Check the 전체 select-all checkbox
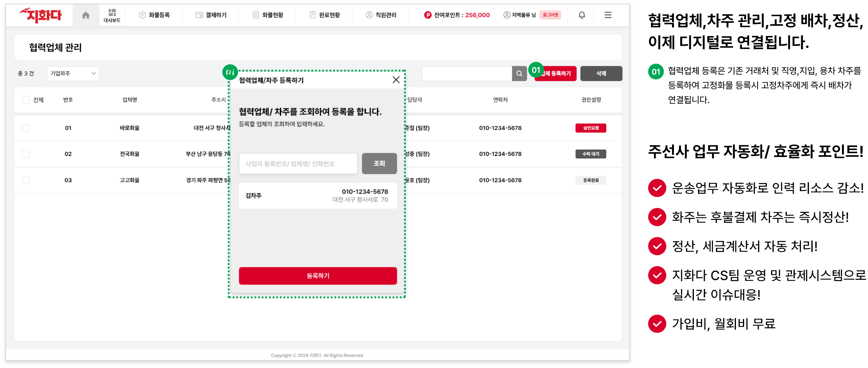This screenshot has width=868, height=368. pyautogui.click(x=26, y=99)
